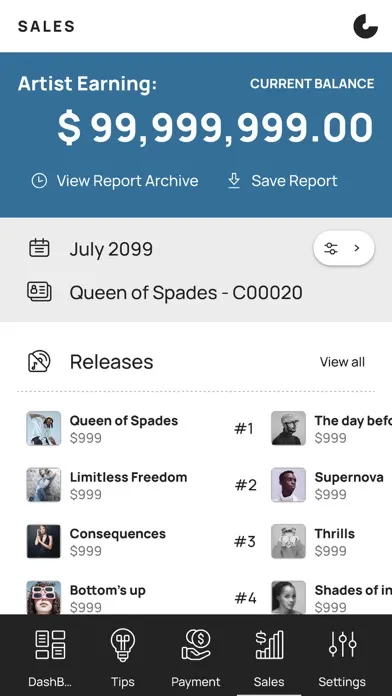The width and height of the screenshot is (392, 696).
Task: Select Limitless Freedom release cover
Action: click(44, 485)
